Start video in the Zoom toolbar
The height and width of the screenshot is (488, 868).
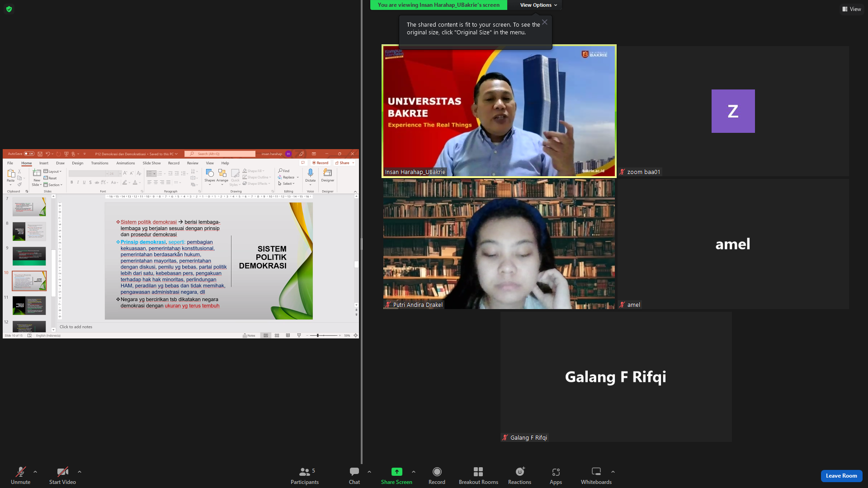pos(62,476)
